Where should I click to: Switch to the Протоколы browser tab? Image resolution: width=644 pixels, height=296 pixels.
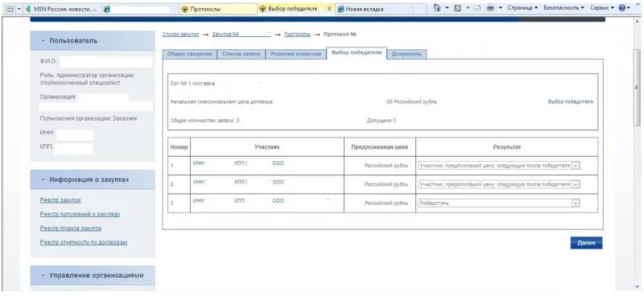[x=218, y=9]
